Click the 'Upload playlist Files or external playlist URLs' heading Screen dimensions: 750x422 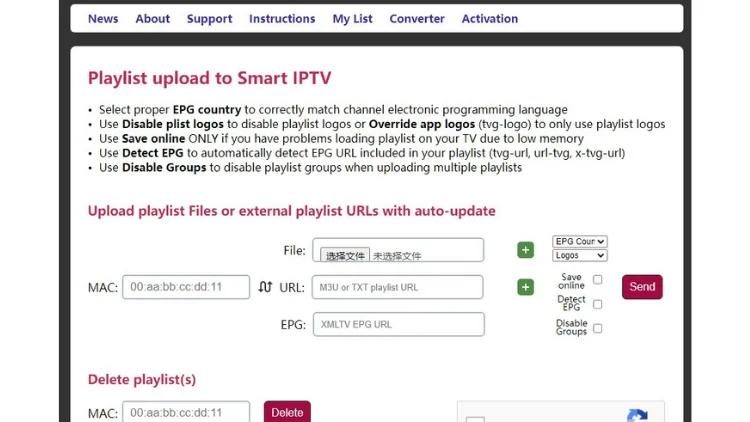point(292,211)
